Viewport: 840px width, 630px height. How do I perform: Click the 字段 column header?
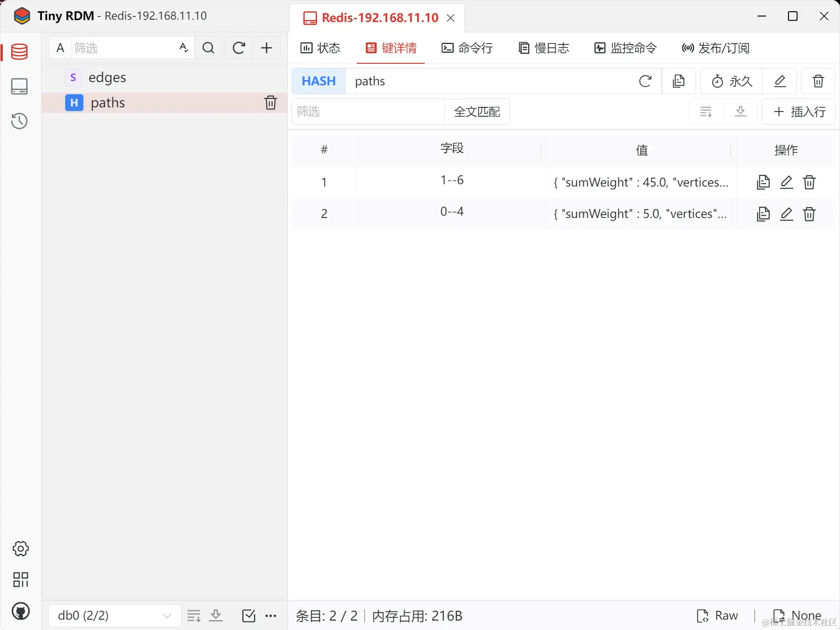click(452, 150)
